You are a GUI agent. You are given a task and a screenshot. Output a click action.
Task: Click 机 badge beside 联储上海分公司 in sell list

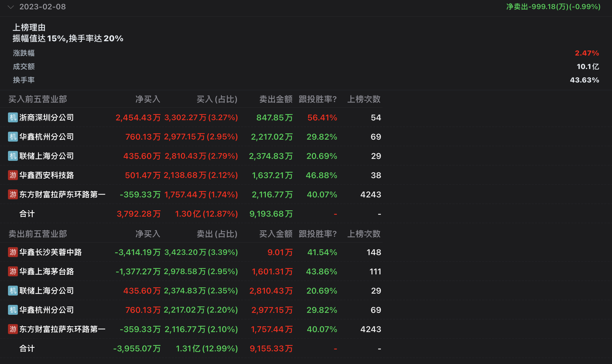(13, 291)
